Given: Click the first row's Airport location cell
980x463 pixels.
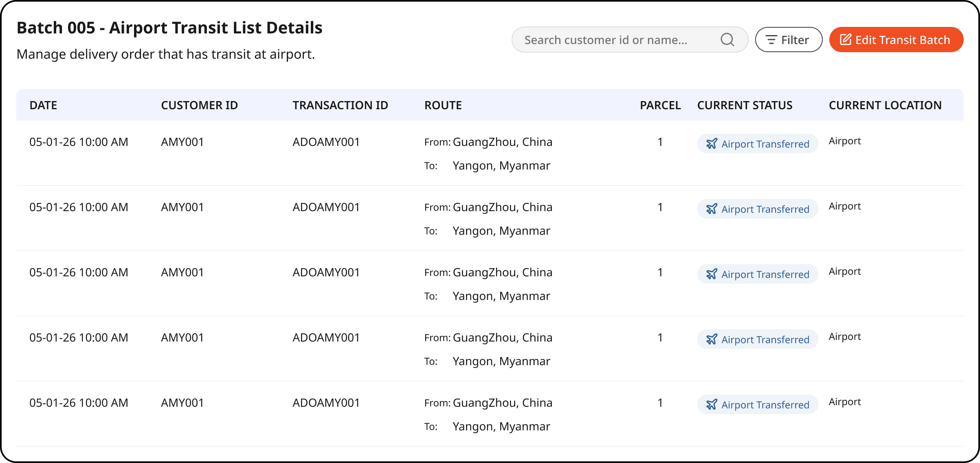Looking at the screenshot, I should pyautogui.click(x=845, y=141).
